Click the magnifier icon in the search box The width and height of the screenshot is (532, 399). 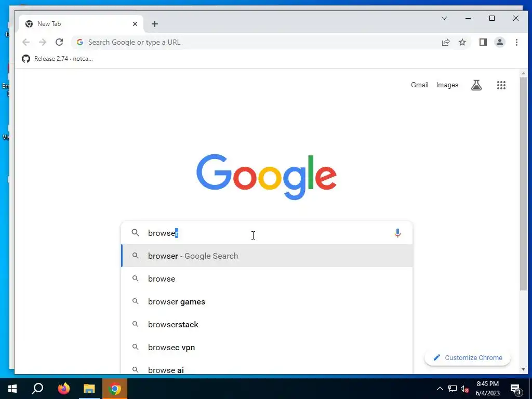[x=136, y=233]
